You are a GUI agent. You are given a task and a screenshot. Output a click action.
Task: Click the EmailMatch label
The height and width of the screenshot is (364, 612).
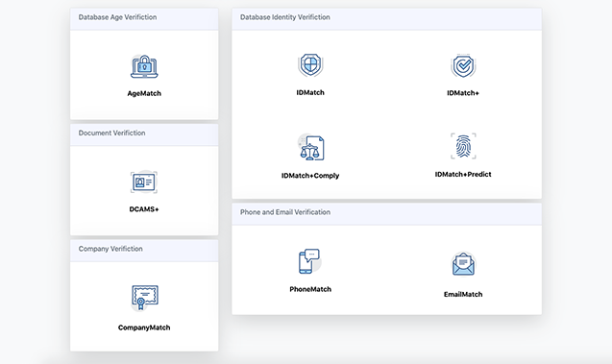coord(463,294)
